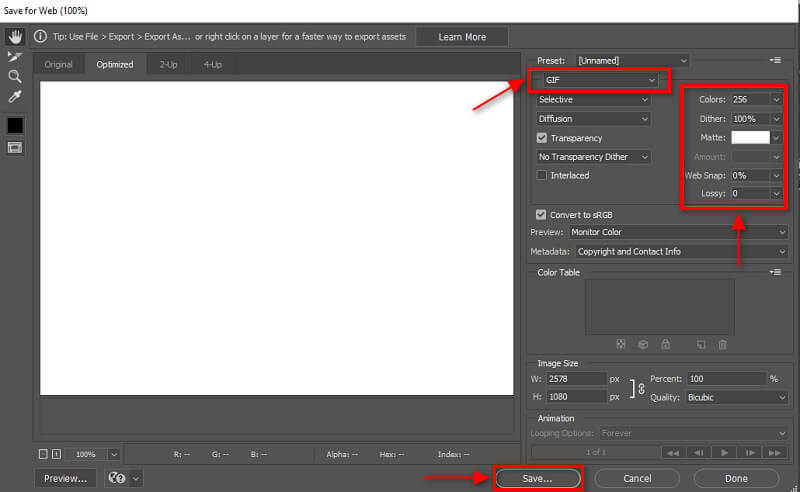Select the Hand tool
This screenshot has width=800, height=492.
(15, 36)
